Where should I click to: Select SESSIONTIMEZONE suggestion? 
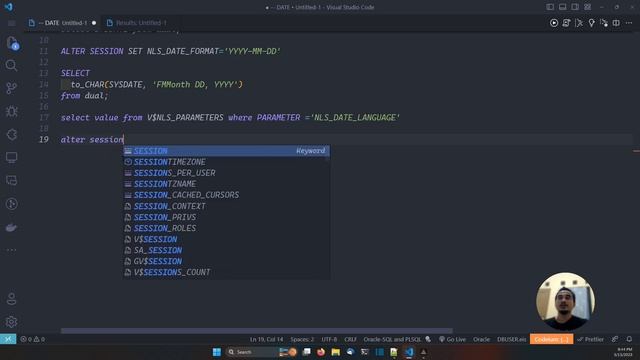click(227, 162)
